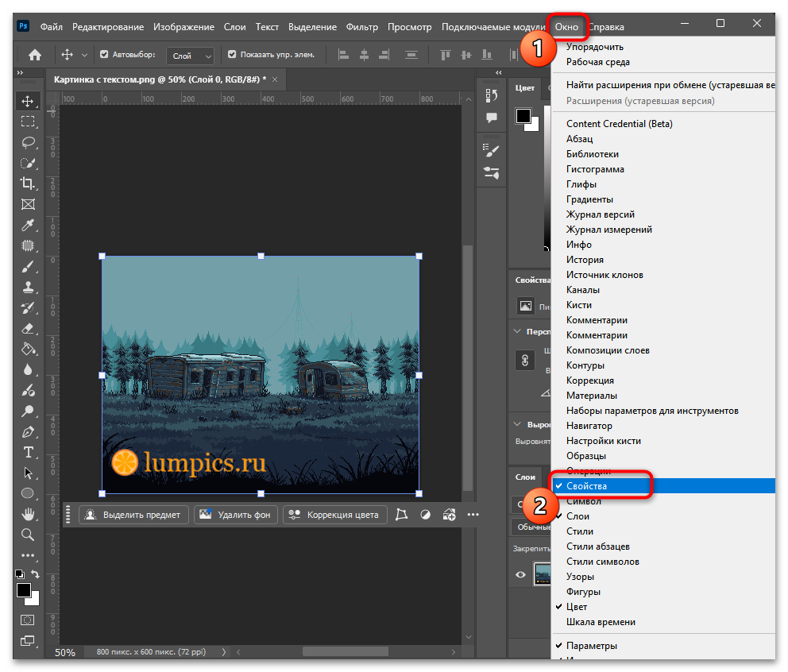Choose the Eyedropper tool

(28, 225)
